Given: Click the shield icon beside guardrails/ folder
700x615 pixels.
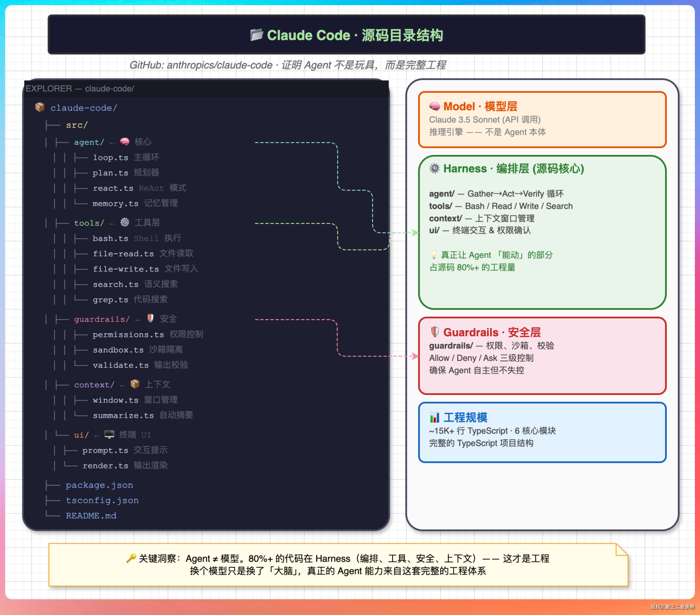Looking at the screenshot, I should pos(150,319).
